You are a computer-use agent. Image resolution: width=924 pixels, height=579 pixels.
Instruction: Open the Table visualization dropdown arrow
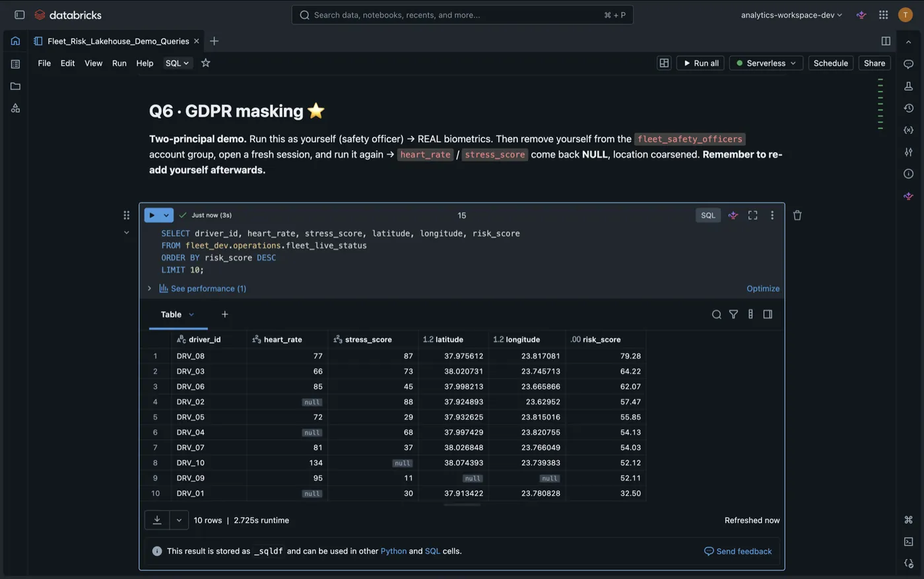[191, 315]
